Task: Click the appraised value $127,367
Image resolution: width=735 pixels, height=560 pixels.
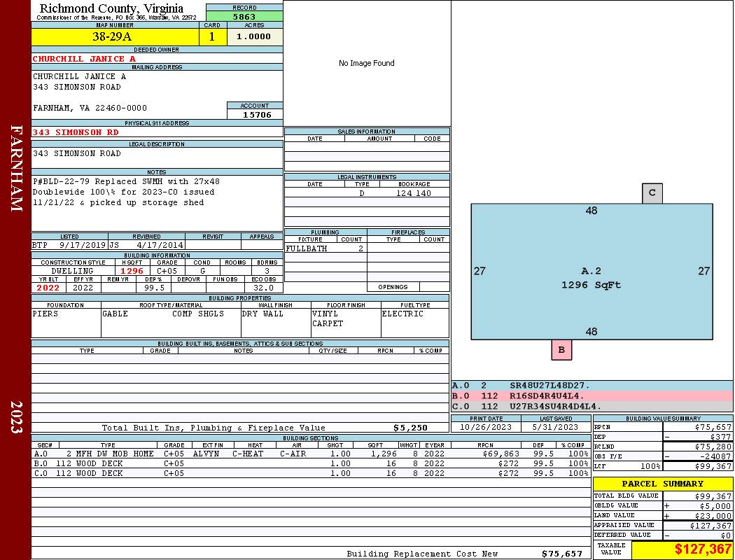Action: coord(710,526)
